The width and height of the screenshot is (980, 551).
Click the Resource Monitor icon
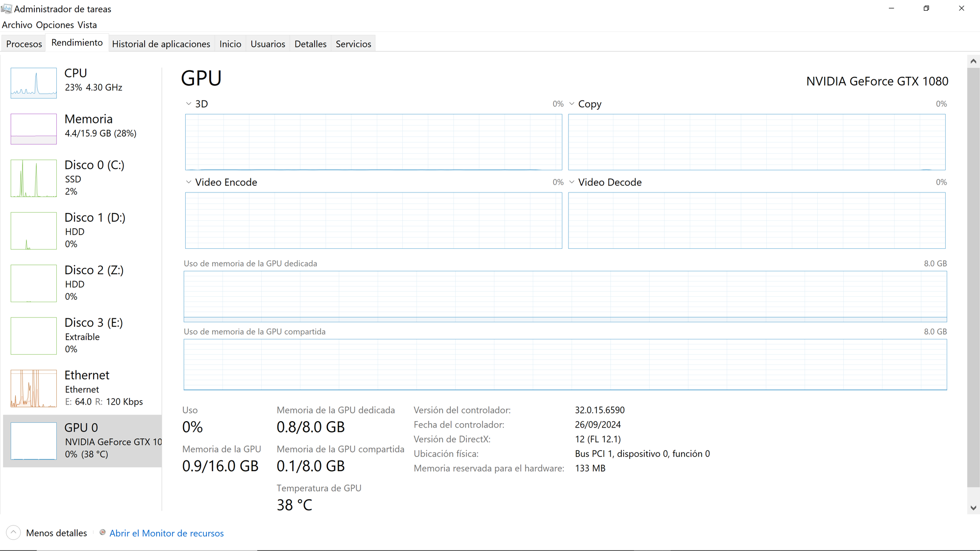pos(102,532)
